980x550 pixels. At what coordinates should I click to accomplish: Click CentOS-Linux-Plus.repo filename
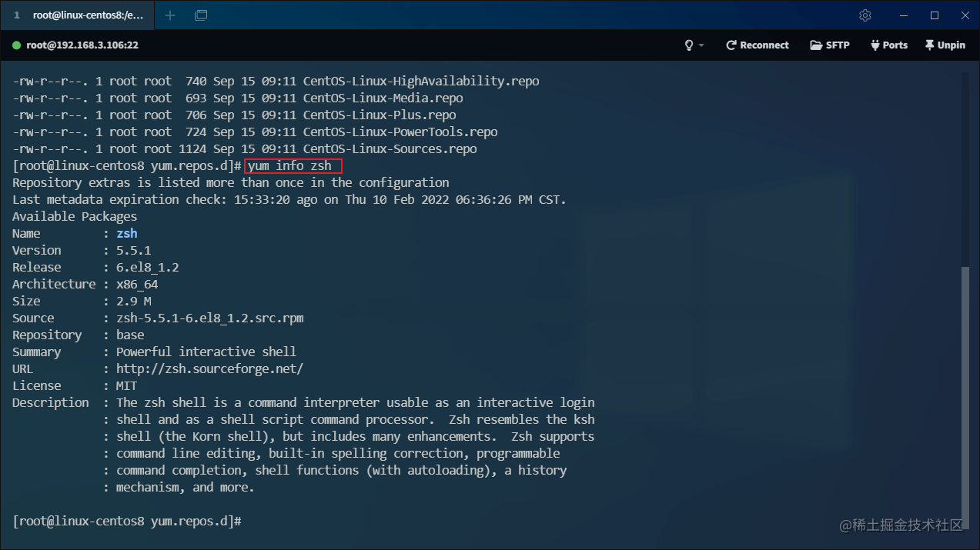pyautogui.click(x=380, y=115)
